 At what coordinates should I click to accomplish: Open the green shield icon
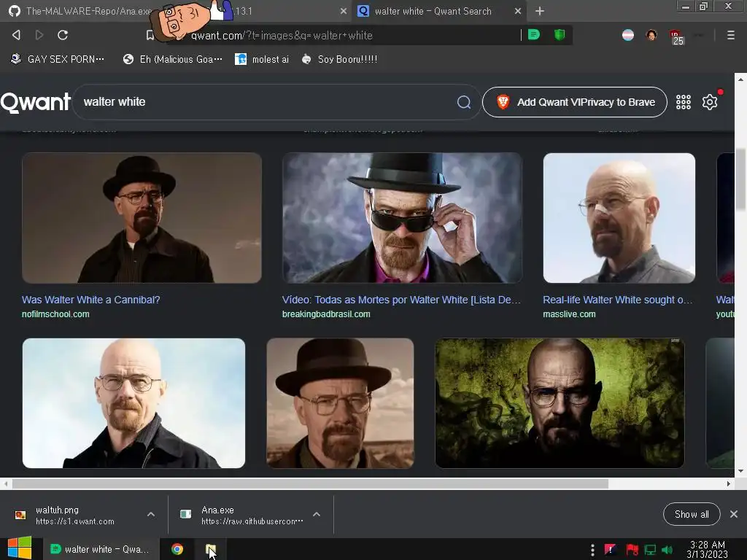coord(560,35)
